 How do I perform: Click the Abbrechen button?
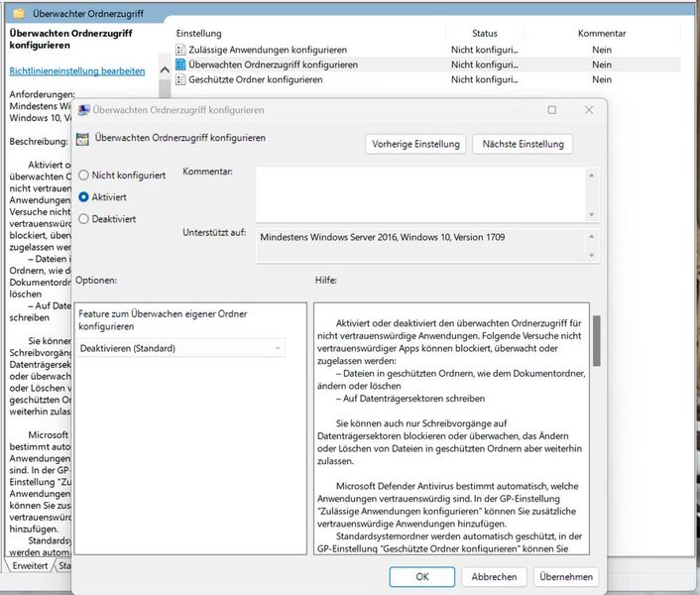pyautogui.click(x=494, y=577)
